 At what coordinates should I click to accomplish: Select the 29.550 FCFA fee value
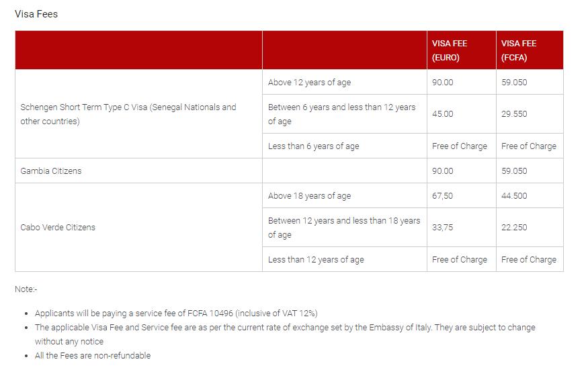pos(514,114)
